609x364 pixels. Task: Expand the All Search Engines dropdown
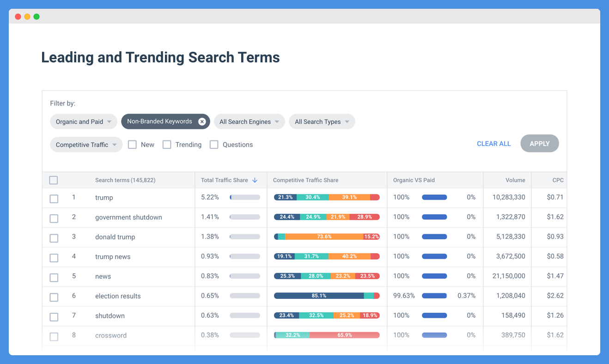pos(250,122)
